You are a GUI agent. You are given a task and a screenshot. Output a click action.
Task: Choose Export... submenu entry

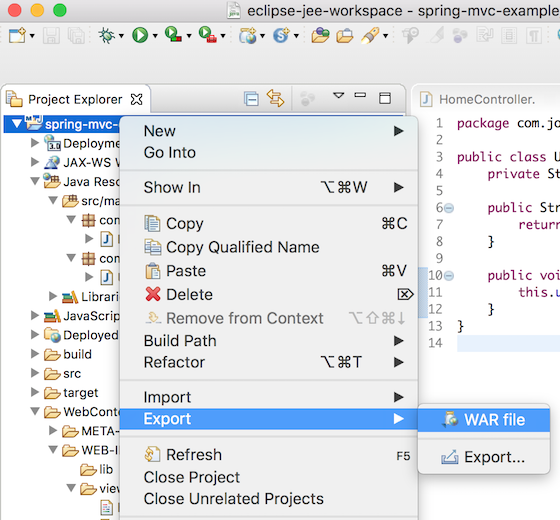pyautogui.click(x=484, y=457)
